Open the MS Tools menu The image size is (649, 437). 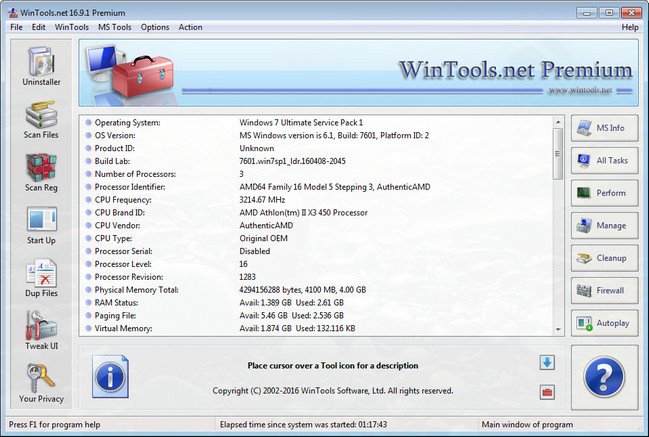click(115, 27)
